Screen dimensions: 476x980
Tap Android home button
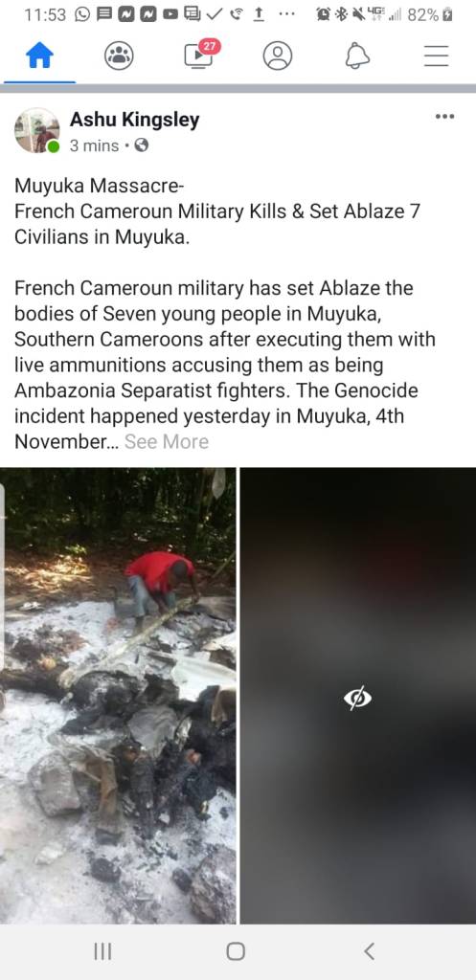point(236,952)
